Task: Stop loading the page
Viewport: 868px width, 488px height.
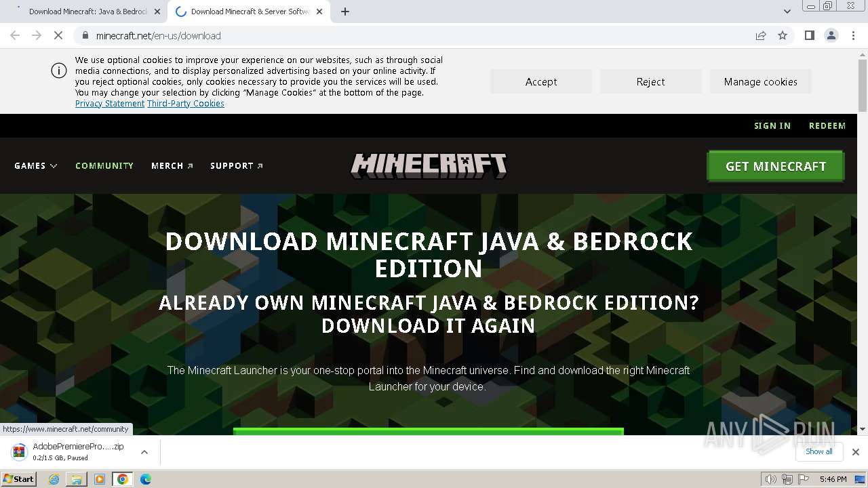Action: [x=58, y=35]
